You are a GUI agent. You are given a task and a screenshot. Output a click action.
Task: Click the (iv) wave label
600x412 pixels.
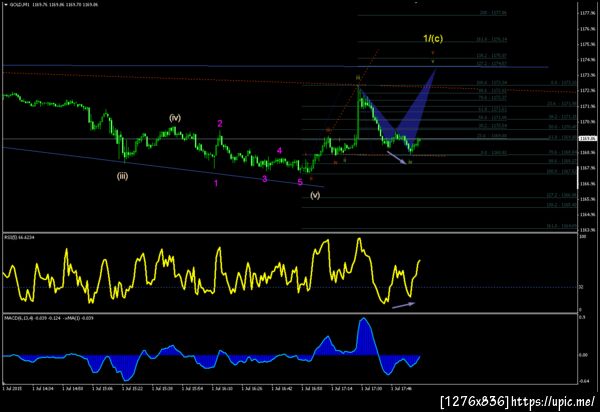[x=175, y=118]
